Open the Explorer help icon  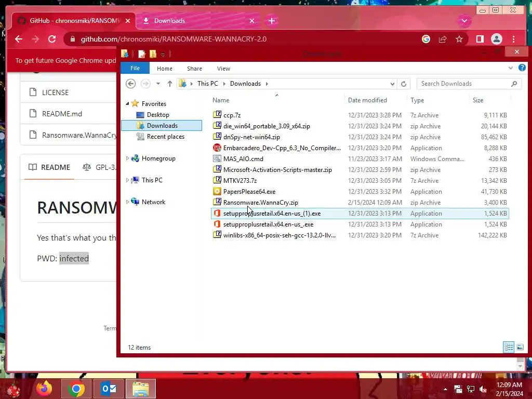coord(522,68)
